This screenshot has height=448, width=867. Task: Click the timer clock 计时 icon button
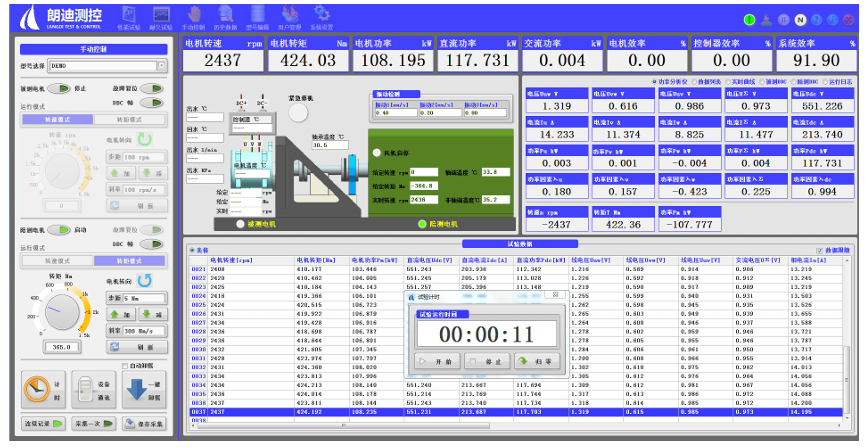click(x=43, y=389)
